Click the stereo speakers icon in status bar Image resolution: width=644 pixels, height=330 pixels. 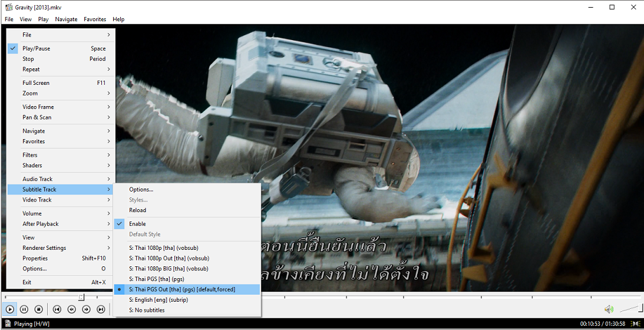click(635, 324)
